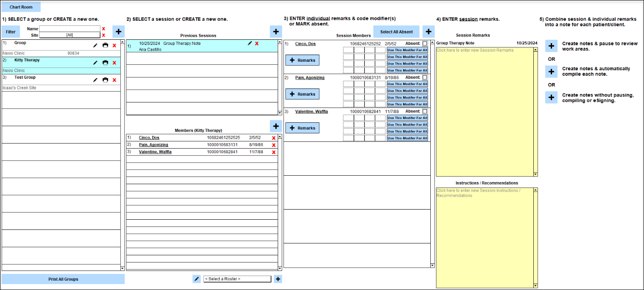
Task: Delete the Group row with red X
Action: (x=114, y=45)
